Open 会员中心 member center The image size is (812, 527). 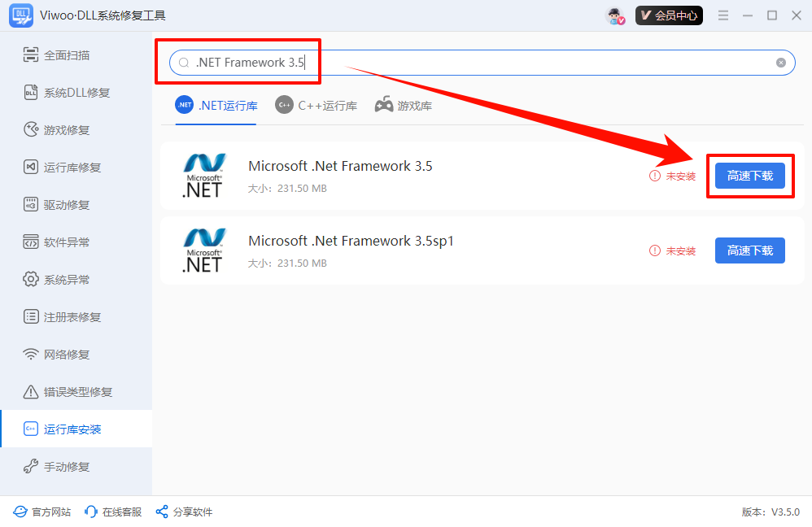pos(669,15)
